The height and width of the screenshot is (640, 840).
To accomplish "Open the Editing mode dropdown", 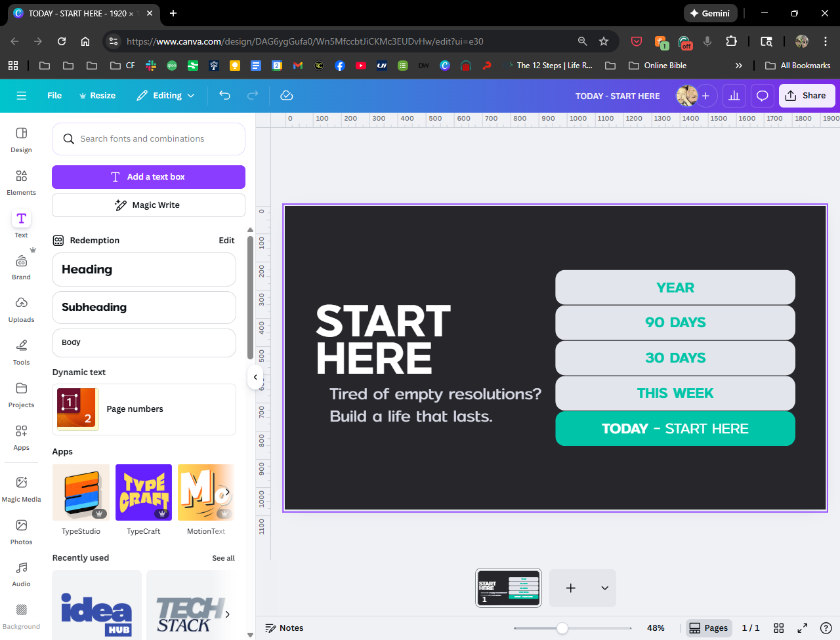I will 165,96.
